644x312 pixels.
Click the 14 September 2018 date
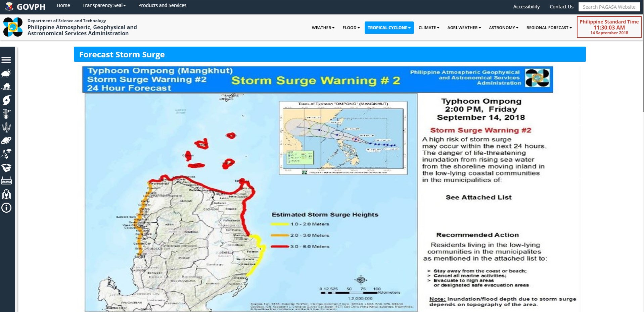609,33
